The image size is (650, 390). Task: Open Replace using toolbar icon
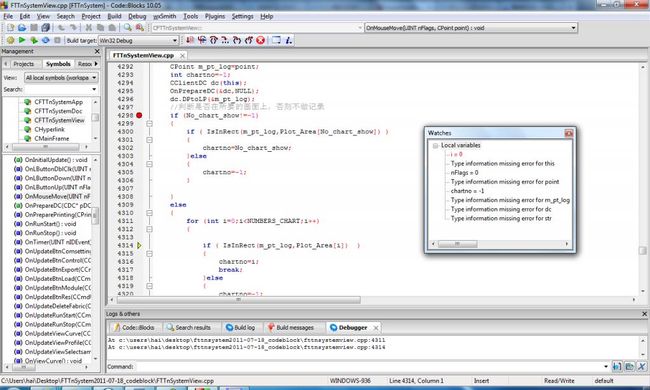[140, 28]
